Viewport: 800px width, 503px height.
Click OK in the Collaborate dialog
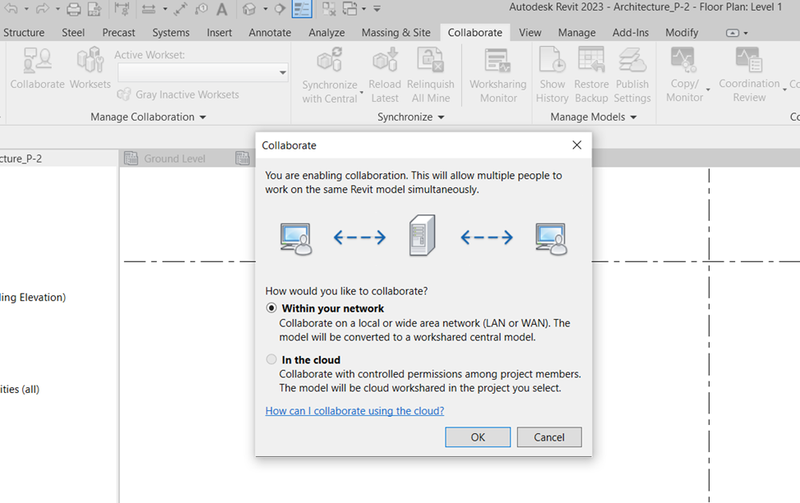click(x=478, y=437)
